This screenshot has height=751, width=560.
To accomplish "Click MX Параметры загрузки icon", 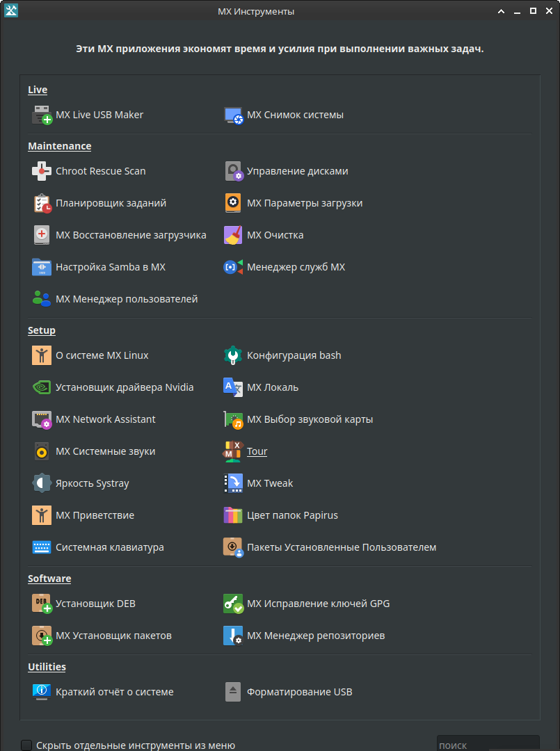I will pos(233,203).
